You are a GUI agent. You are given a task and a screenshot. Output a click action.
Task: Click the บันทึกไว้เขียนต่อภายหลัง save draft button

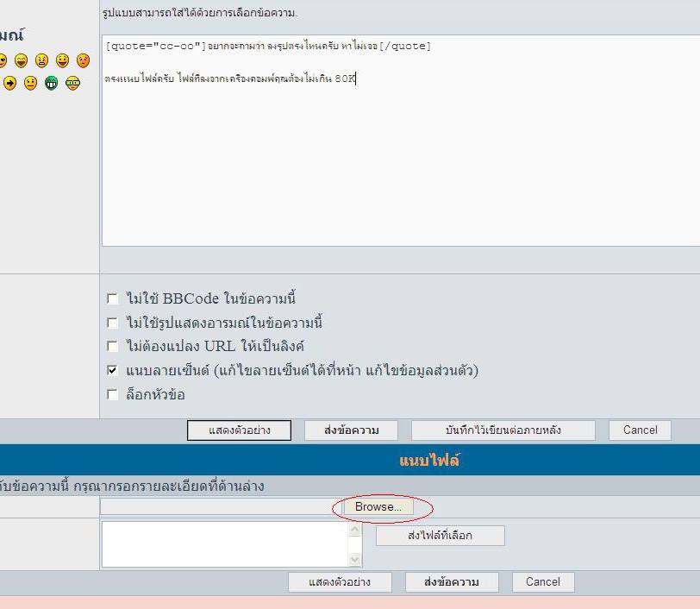(x=503, y=430)
